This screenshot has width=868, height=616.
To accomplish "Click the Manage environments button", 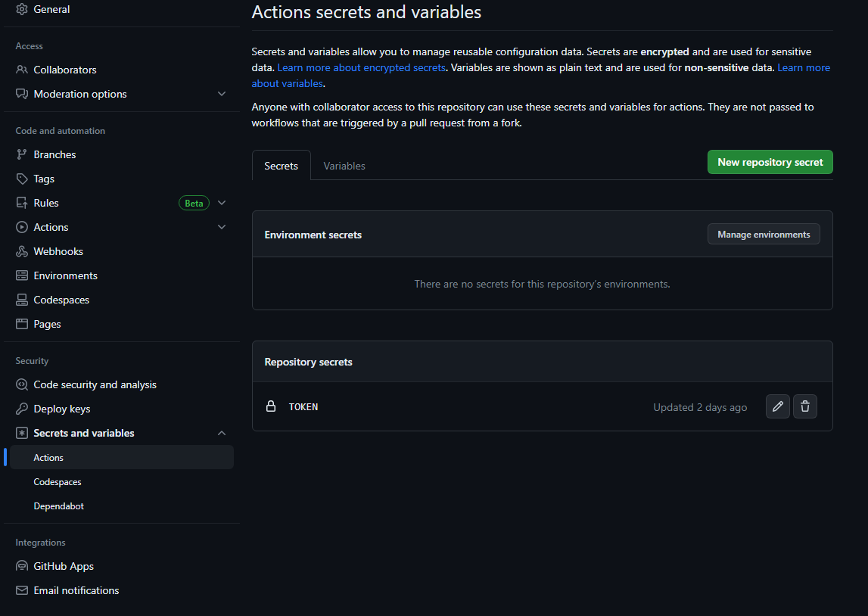I will pyautogui.click(x=763, y=234).
